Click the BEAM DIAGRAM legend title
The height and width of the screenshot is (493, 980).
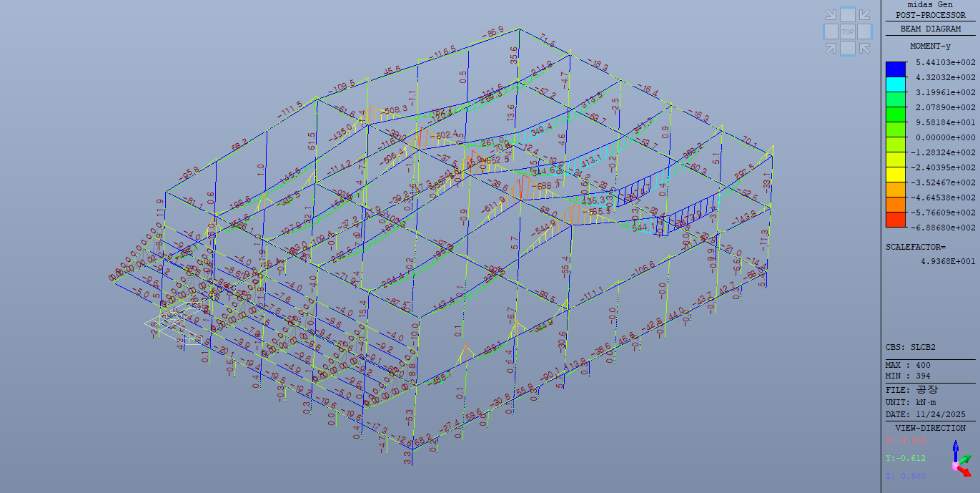coord(929,29)
